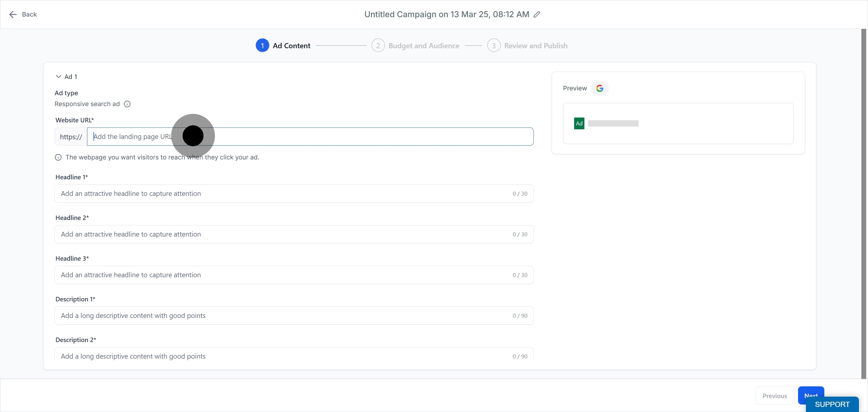868x412 pixels.
Task: Click into the Headline 1 field
Action: [x=294, y=193]
